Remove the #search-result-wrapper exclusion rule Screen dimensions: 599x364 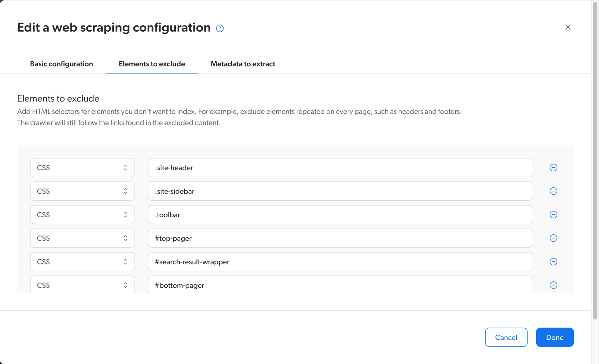click(553, 261)
